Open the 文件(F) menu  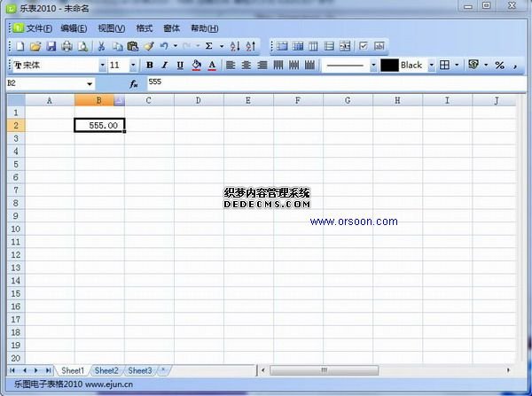click(39, 28)
